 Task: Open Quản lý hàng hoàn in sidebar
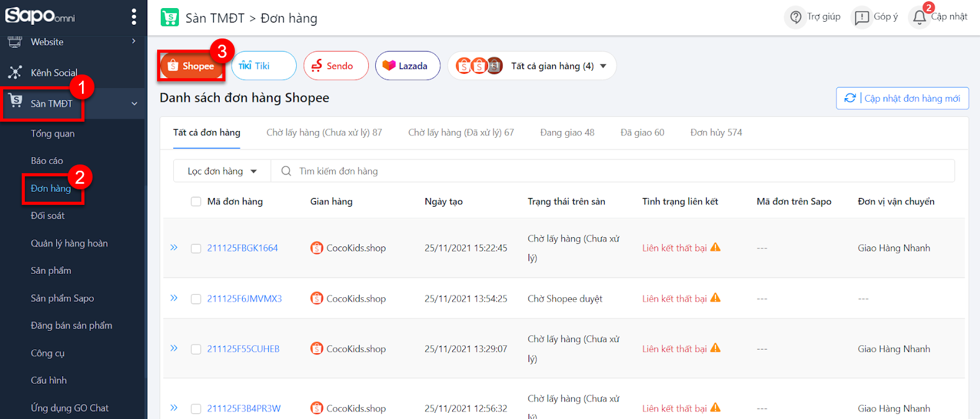[70, 243]
